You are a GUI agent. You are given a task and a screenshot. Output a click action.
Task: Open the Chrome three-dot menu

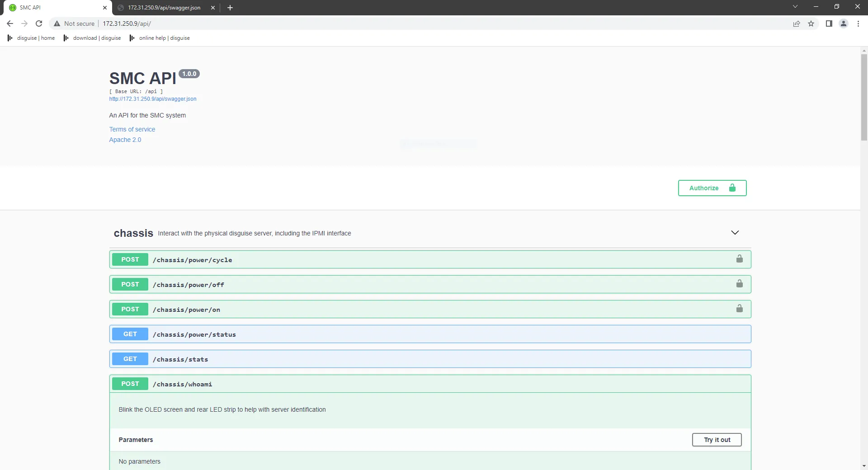tap(858, 23)
